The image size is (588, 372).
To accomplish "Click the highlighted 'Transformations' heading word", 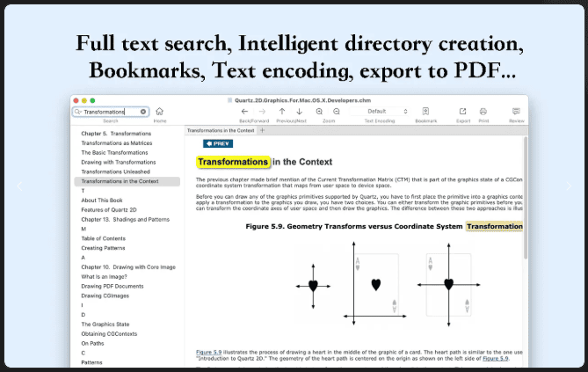I will click(x=233, y=162).
